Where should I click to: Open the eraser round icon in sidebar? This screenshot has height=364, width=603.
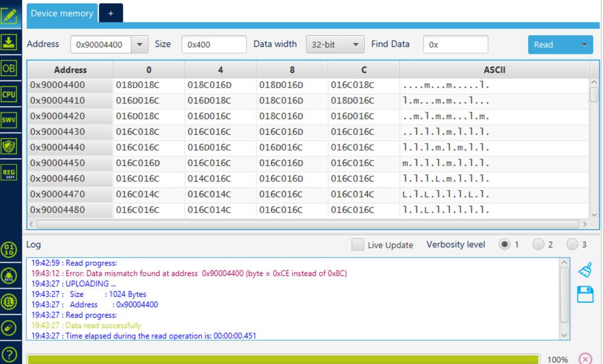(x=9, y=328)
